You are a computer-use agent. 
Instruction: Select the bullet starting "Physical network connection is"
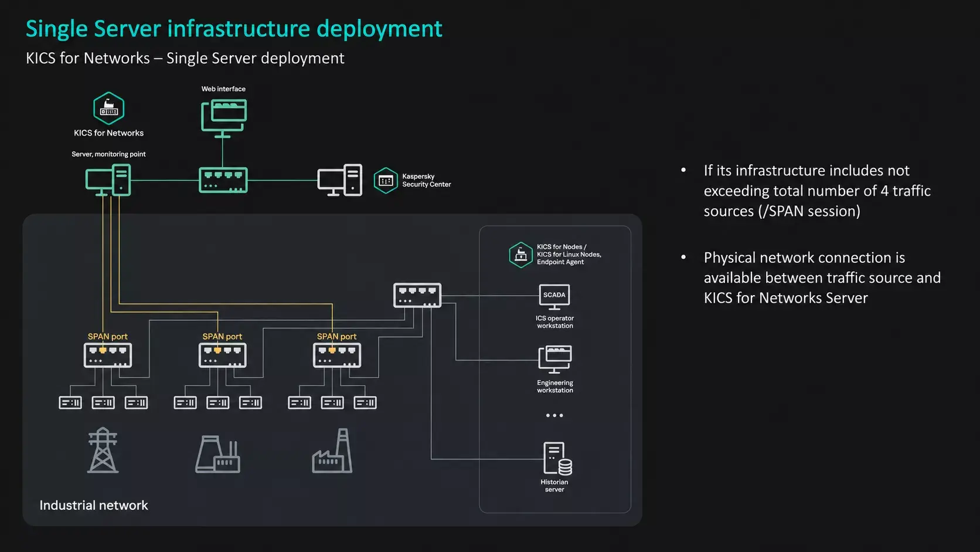tap(822, 278)
